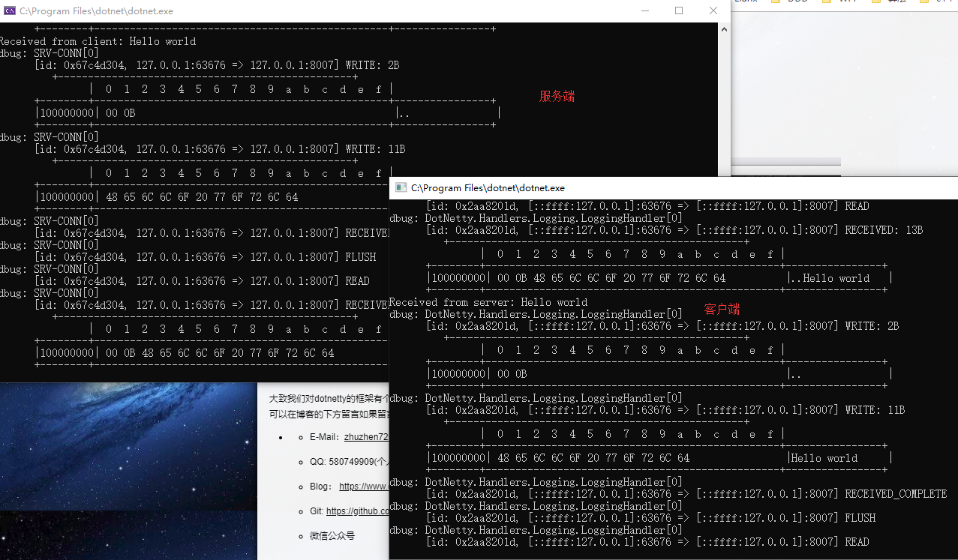
Task: Close the server console window
Action: click(x=713, y=10)
